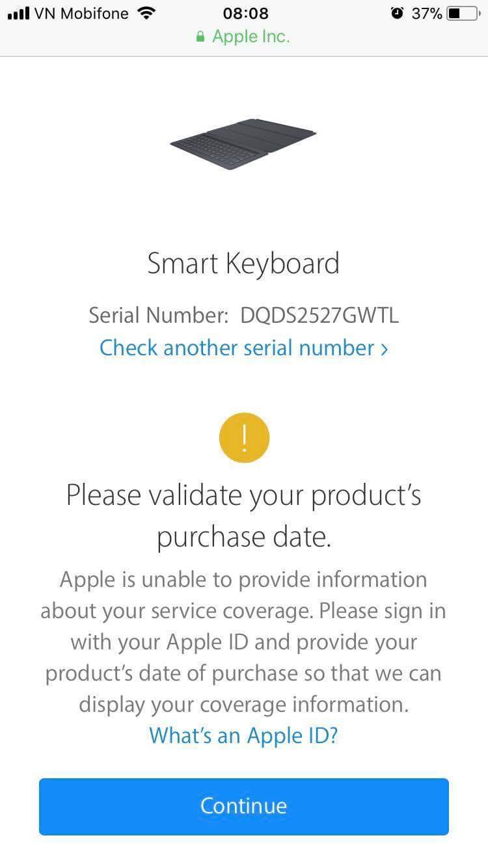Tap the 08:08 clock in status bar

(245, 13)
